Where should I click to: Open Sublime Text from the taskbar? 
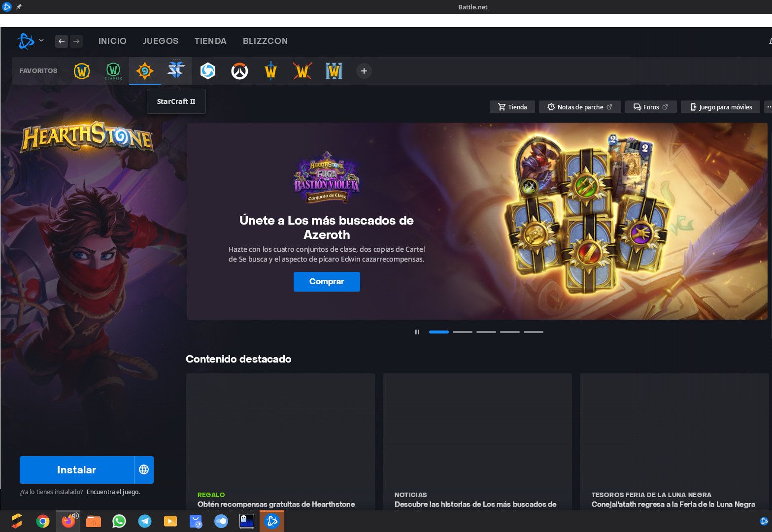coord(17,521)
